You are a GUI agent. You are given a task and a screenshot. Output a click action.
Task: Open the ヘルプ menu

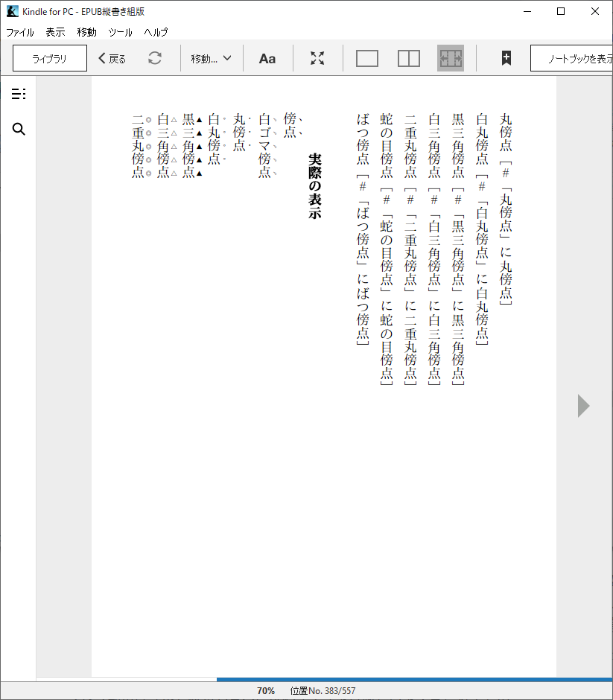(x=155, y=32)
